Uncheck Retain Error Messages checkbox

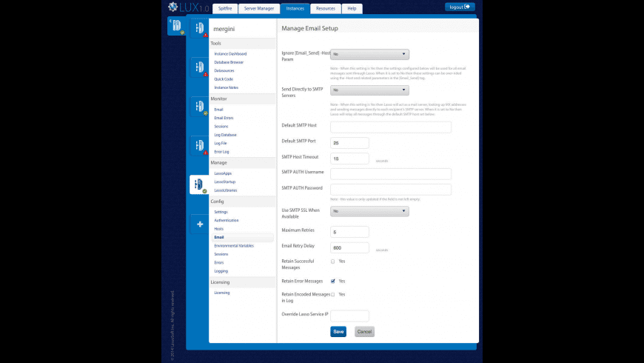coord(332,282)
